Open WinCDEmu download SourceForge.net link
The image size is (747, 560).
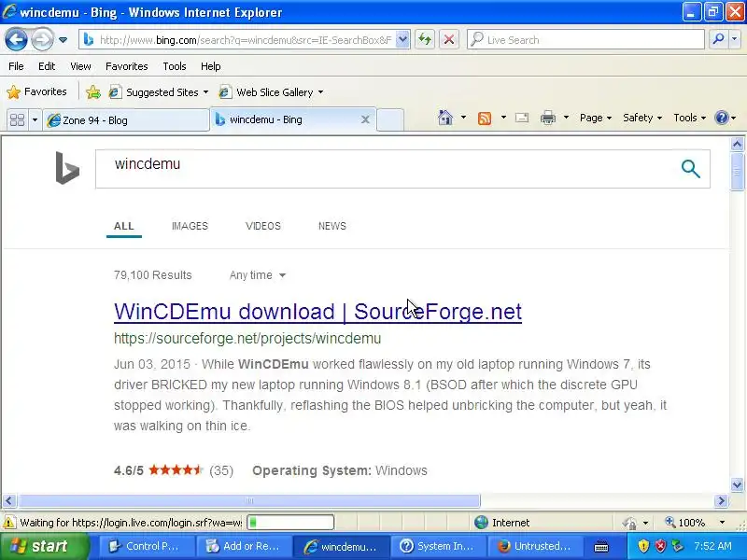coord(317,312)
